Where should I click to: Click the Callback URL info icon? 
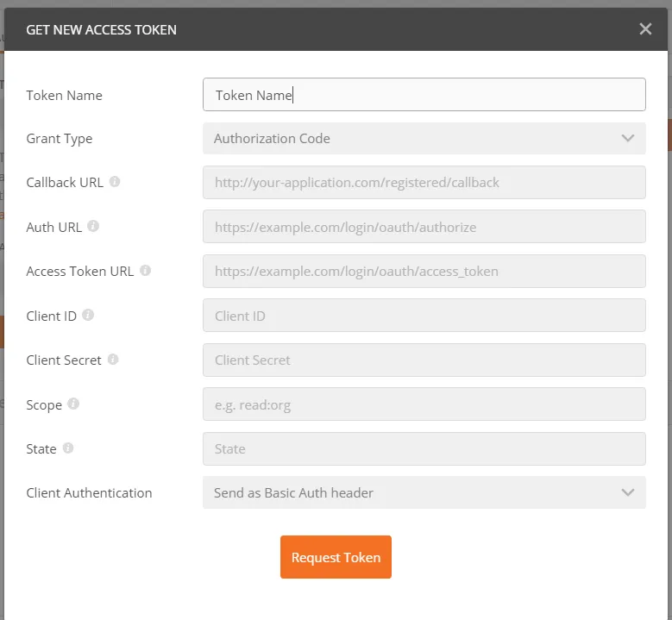coord(115,182)
